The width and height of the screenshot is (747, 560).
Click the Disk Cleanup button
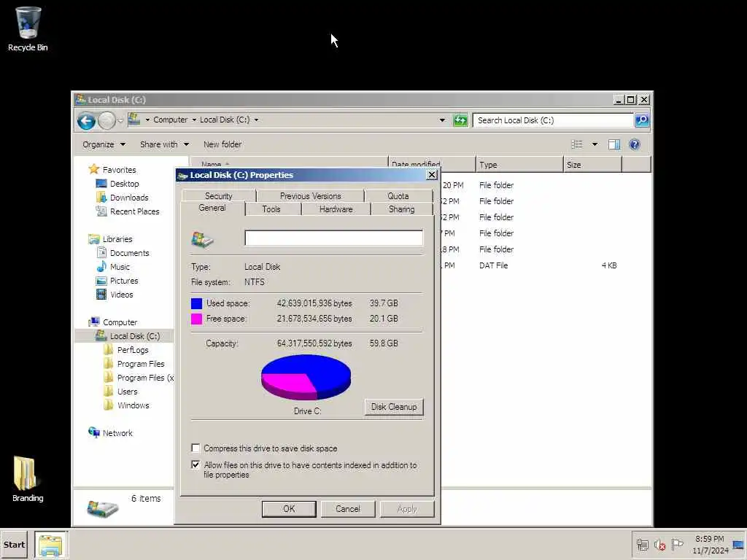394,407
